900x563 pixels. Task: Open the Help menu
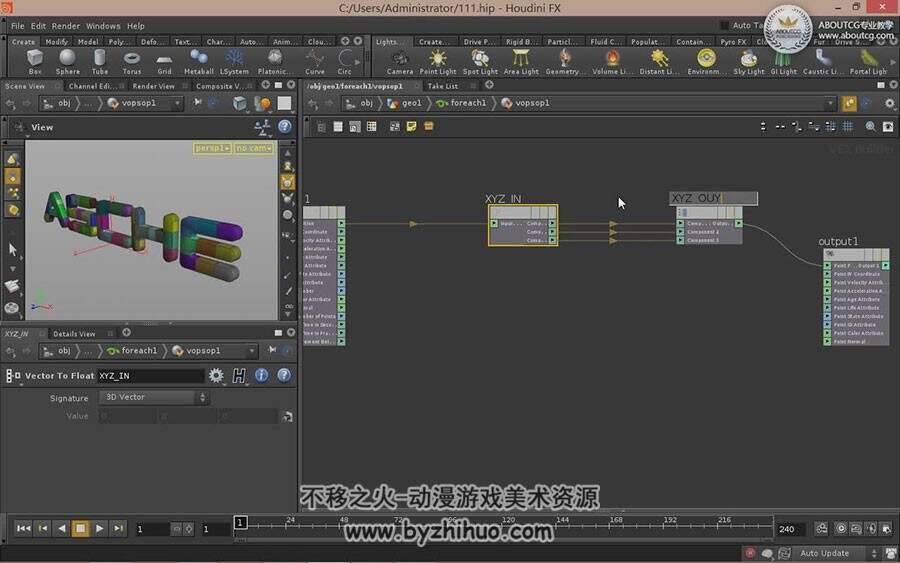[136, 26]
